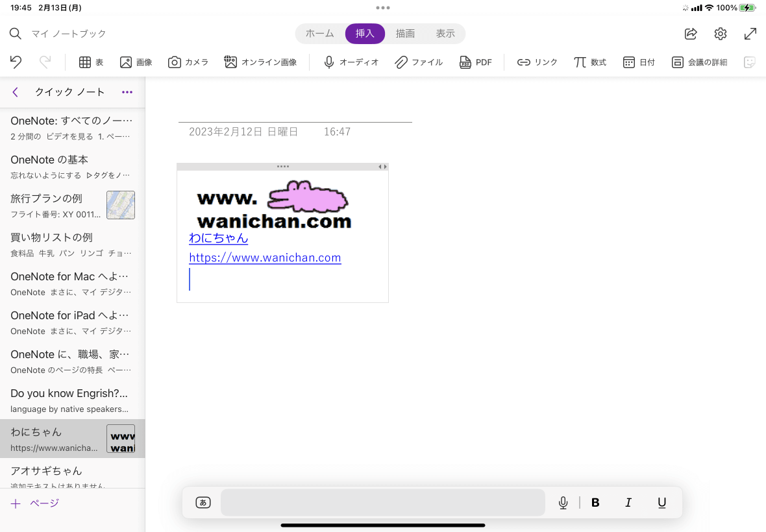Open the settings gear
Viewport: 766px width, 532px height.
(x=721, y=34)
